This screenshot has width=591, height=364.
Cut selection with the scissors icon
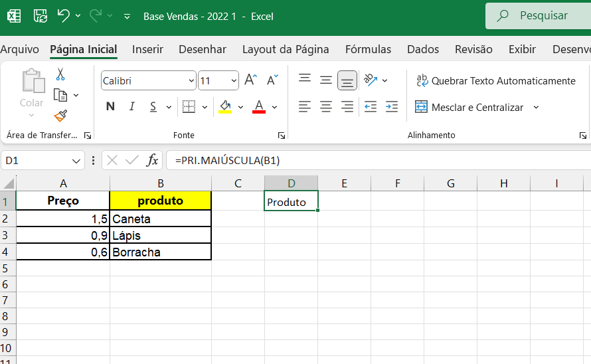(60, 74)
